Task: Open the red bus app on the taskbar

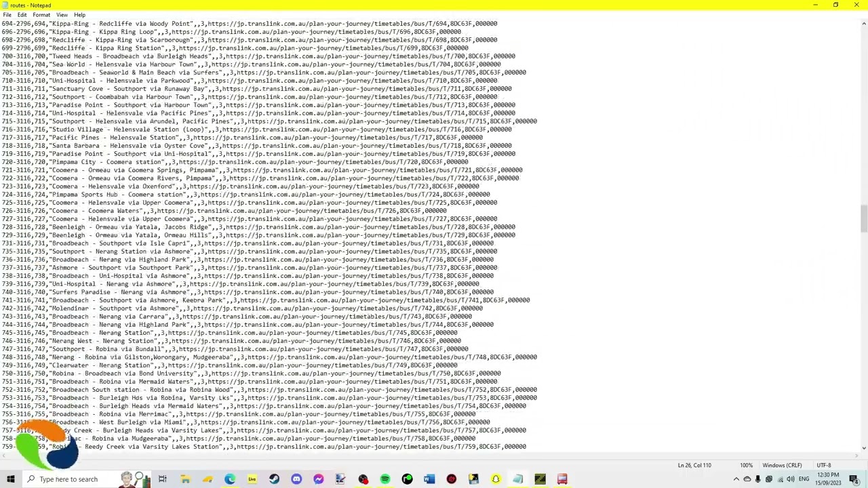Action: (562, 479)
